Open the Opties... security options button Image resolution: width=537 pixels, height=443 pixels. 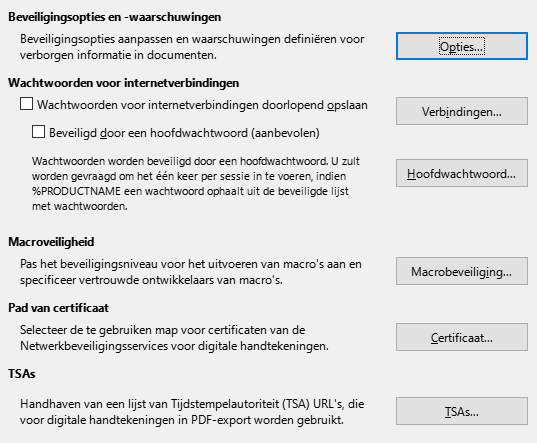click(x=462, y=46)
